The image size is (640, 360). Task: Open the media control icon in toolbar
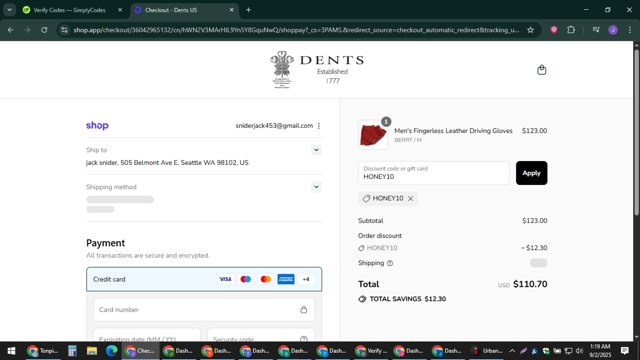click(x=596, y=30)
